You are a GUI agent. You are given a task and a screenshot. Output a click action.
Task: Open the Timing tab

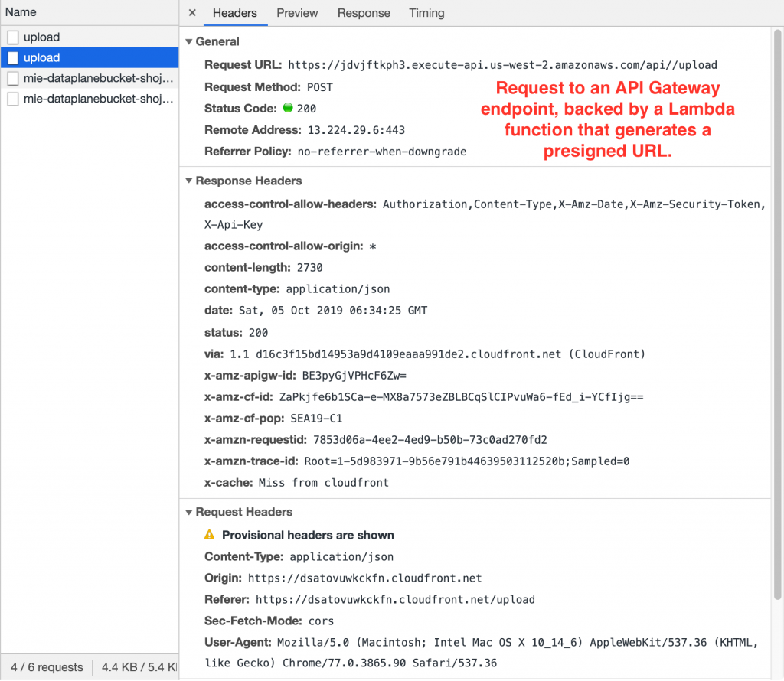pos(426,13)
